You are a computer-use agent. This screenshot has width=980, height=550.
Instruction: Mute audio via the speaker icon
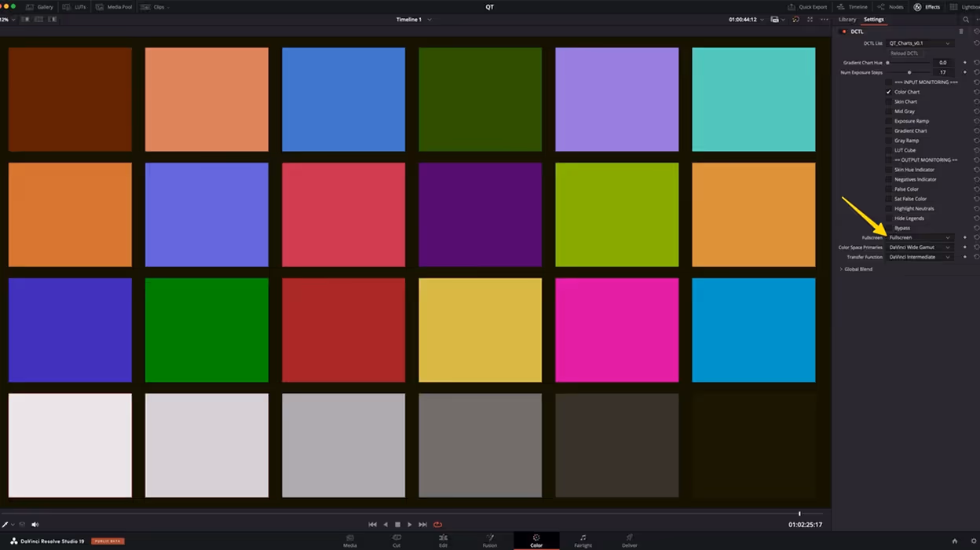point(35,524)
